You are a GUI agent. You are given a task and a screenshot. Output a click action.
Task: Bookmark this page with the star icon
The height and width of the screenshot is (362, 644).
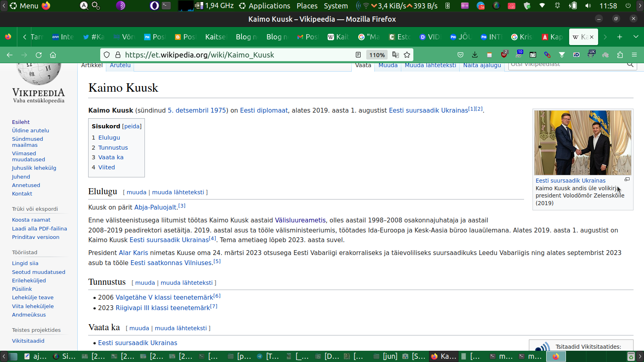point(407,55)
